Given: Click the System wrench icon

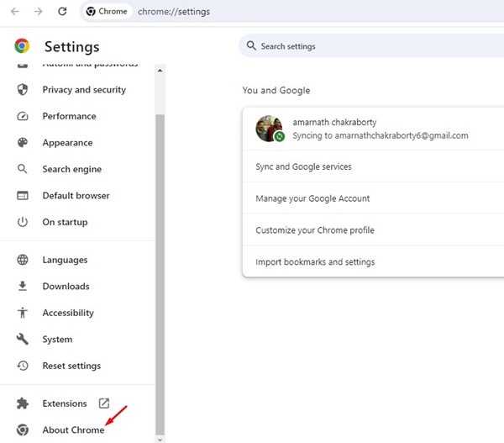Looking at the screenshot, I should pyautogui.click(x=24, y=340).
